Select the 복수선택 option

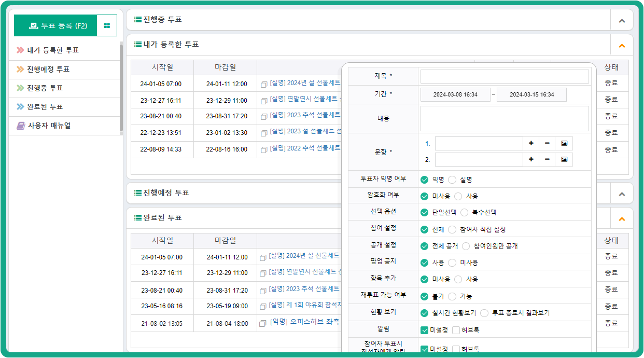(464, 213)
